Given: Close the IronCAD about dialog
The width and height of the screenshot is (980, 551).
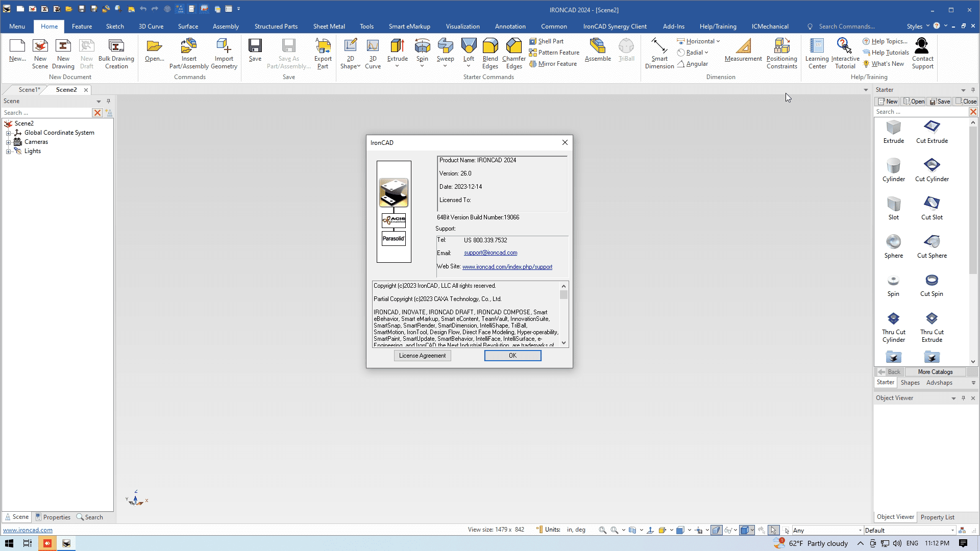Looking at the screenshot, I should [565, 142].
